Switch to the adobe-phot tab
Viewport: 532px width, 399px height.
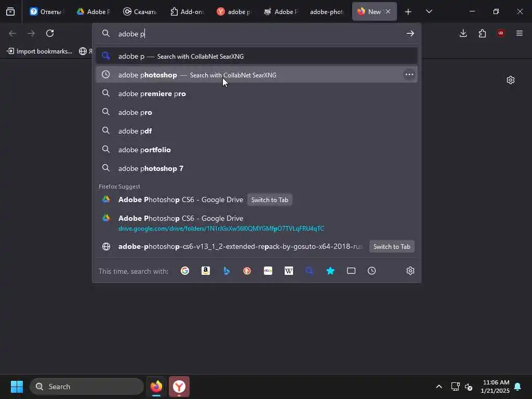pyautogui.click(x=327, y=11)
